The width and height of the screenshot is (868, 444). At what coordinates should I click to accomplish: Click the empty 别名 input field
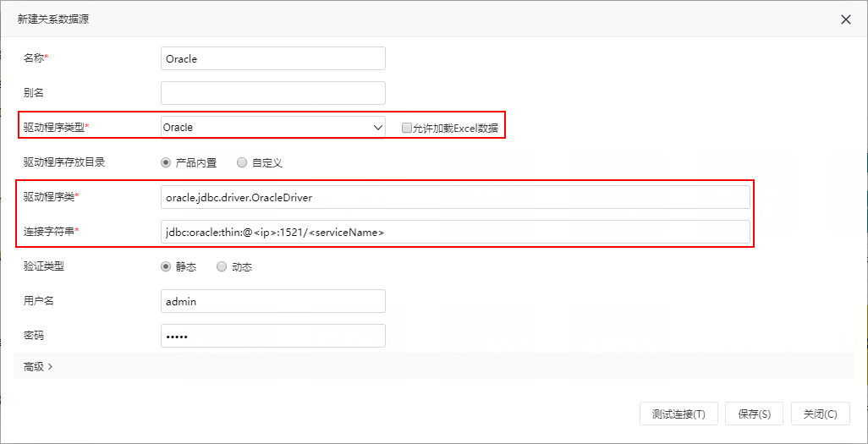coord(273,93)
